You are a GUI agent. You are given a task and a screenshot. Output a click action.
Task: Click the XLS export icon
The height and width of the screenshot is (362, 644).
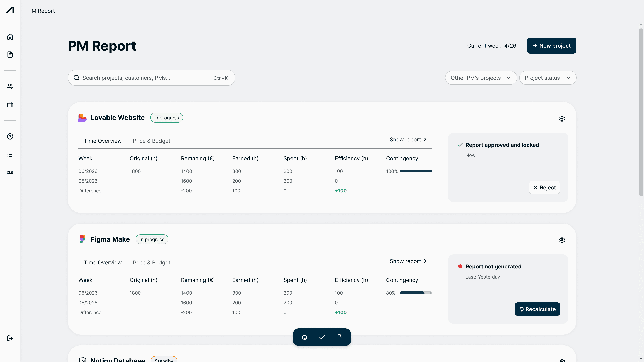coord(10,173)
